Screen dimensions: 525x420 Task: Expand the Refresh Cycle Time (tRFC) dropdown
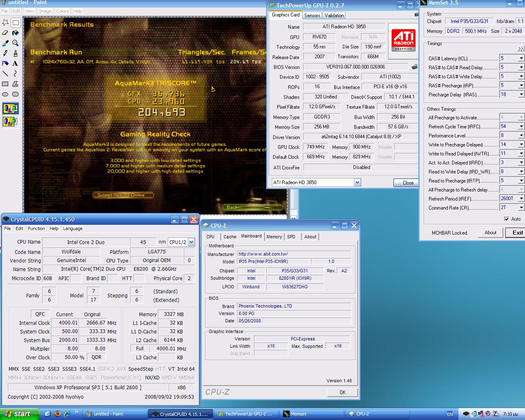pos(521,126)
